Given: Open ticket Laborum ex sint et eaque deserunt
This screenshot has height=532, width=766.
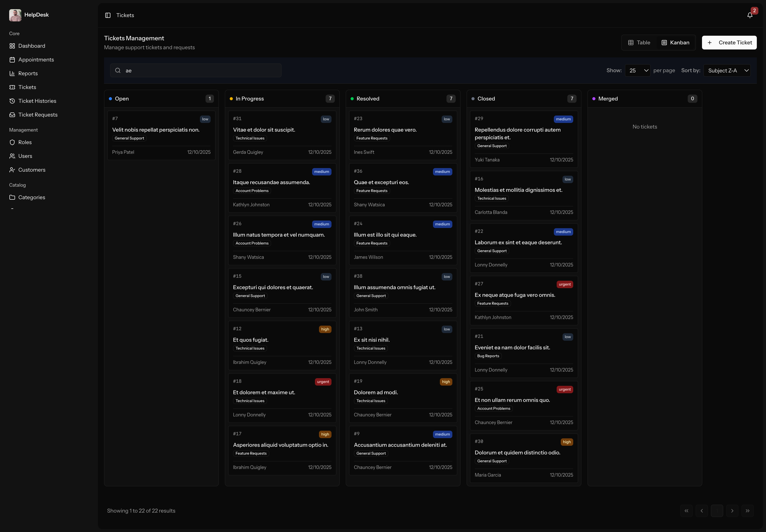Looking at the screenshot, I should [524, 248].
